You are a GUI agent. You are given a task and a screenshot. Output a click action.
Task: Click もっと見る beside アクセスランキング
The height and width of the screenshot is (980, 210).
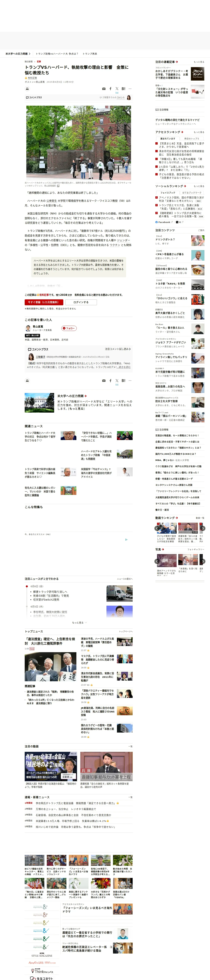pos(199,132)
